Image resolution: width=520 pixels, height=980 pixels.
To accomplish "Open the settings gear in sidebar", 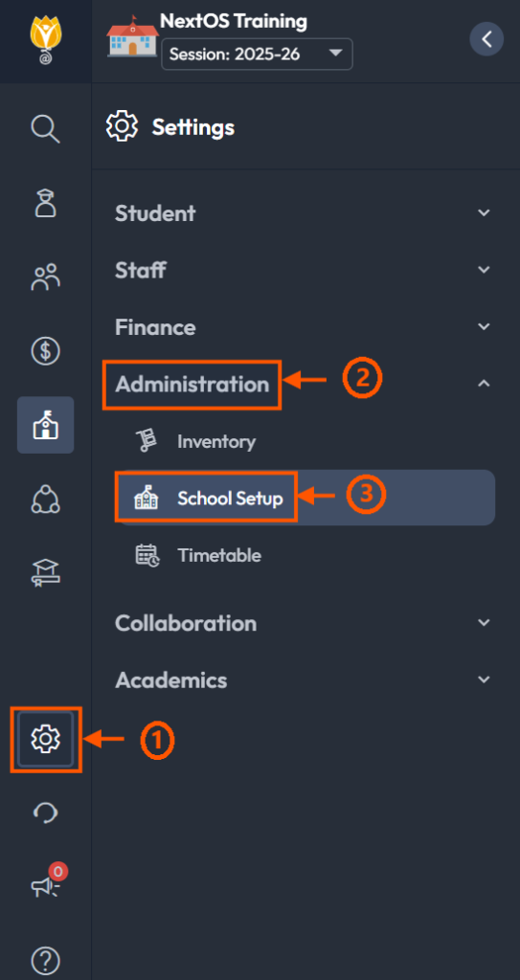I will (x=45, y=739).
